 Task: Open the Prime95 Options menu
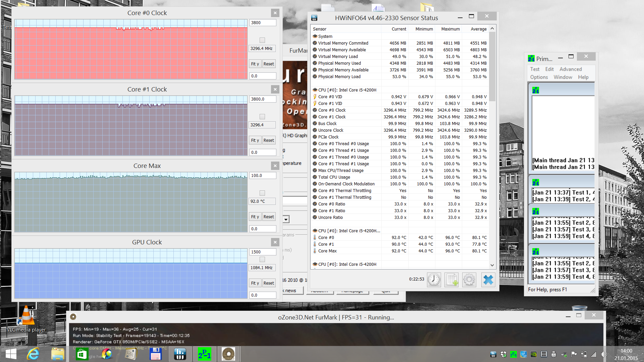539,77
